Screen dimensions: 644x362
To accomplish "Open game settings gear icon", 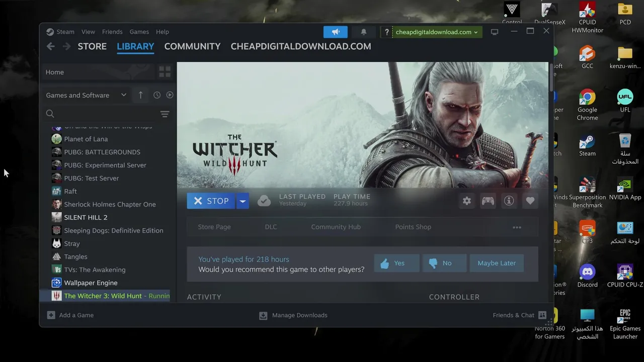I will (x=467, y=201).
